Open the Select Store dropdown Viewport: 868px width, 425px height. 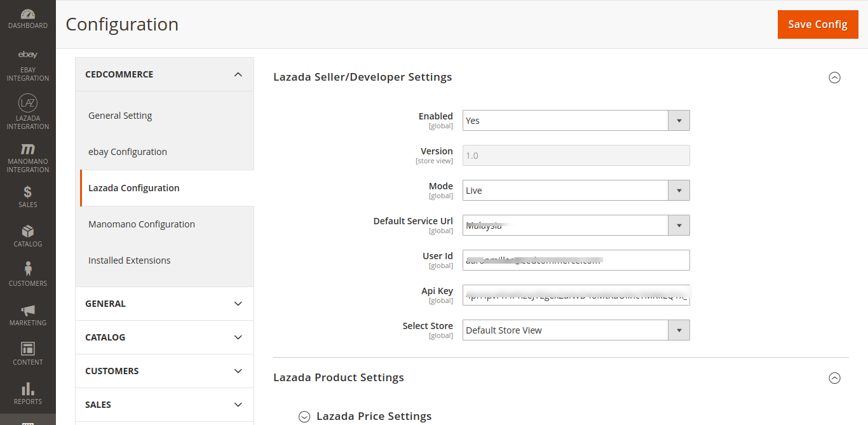tap(576, 330)
